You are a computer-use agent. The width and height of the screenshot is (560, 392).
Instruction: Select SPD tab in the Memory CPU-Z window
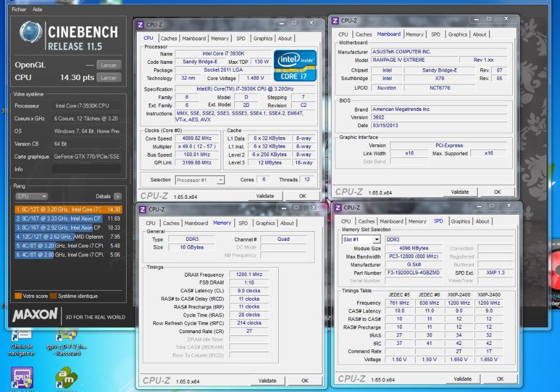click(x=243, y=223)
